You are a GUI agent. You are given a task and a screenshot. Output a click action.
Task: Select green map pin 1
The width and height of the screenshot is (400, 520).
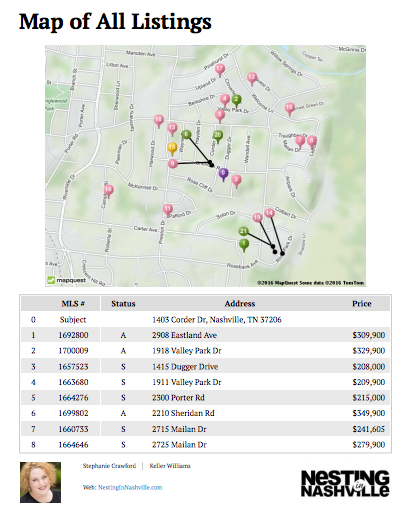[x=244, y=245]
